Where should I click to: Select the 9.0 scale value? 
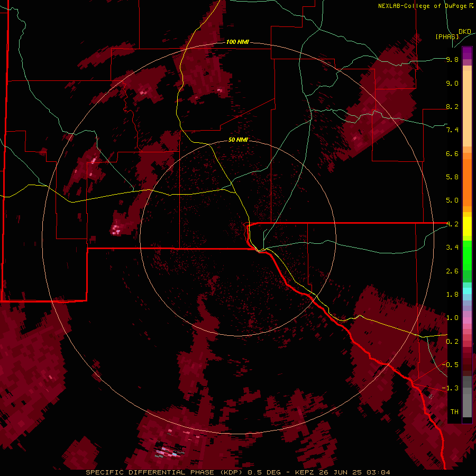(452, 83)
